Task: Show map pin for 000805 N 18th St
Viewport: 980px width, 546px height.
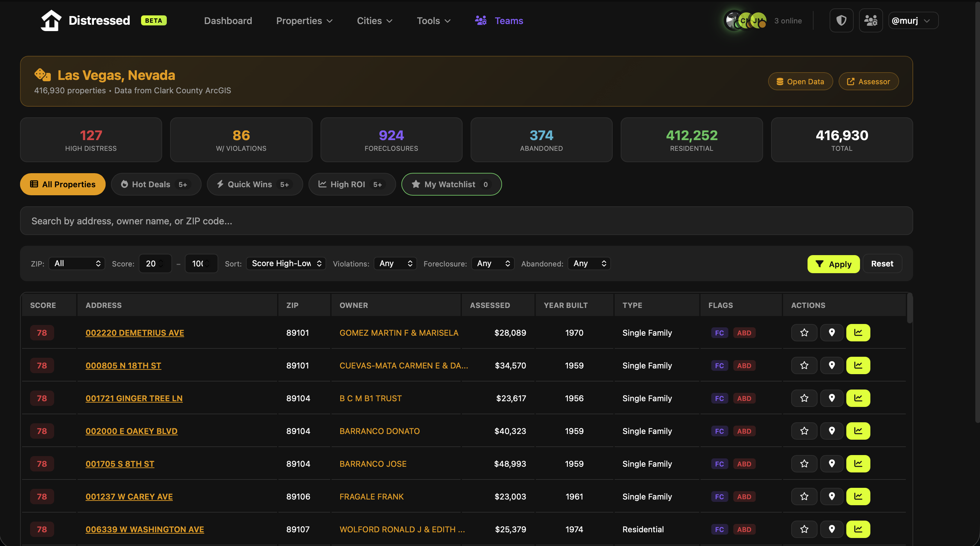Action: pos(832,365)
